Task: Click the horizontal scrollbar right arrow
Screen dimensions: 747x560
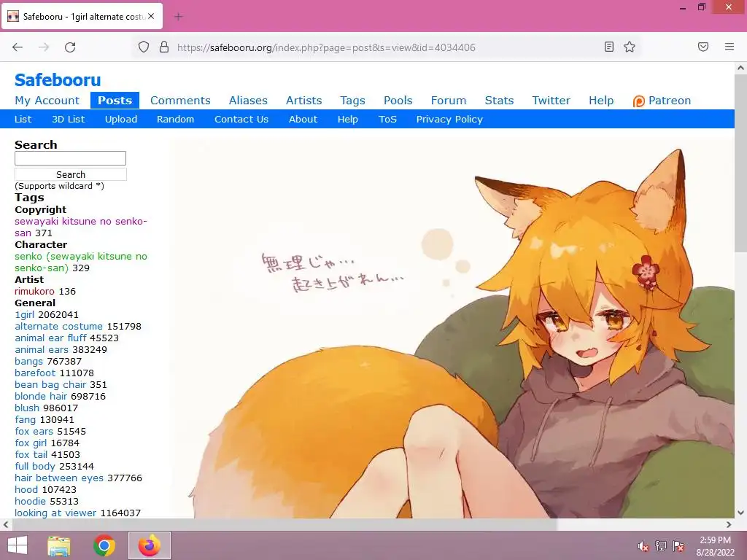Action: (729, 524)
